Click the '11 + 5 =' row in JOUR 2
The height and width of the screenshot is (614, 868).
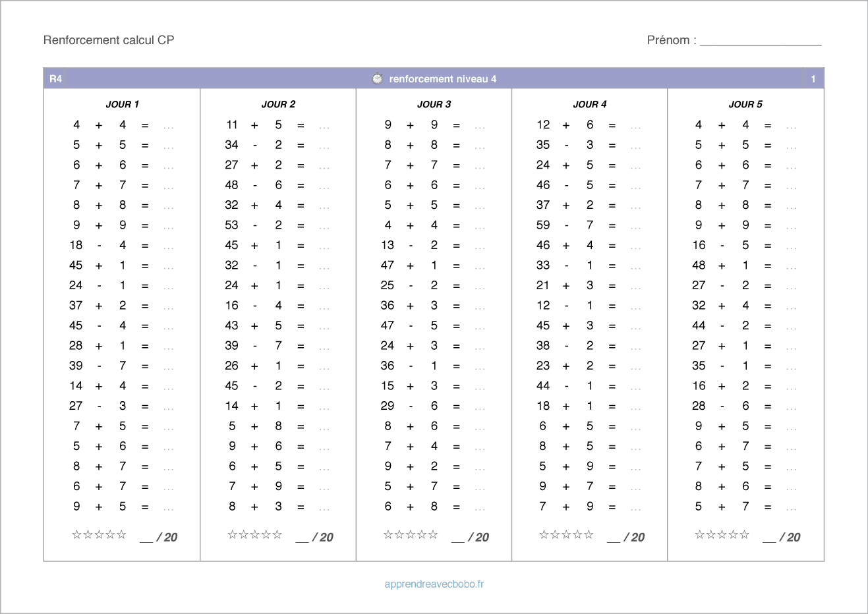point(277,125)
